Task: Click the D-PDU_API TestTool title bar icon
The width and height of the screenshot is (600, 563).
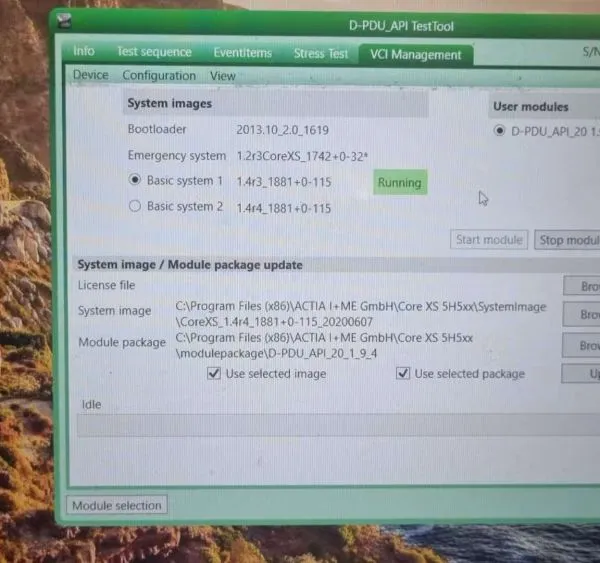Action: point(64,21)
